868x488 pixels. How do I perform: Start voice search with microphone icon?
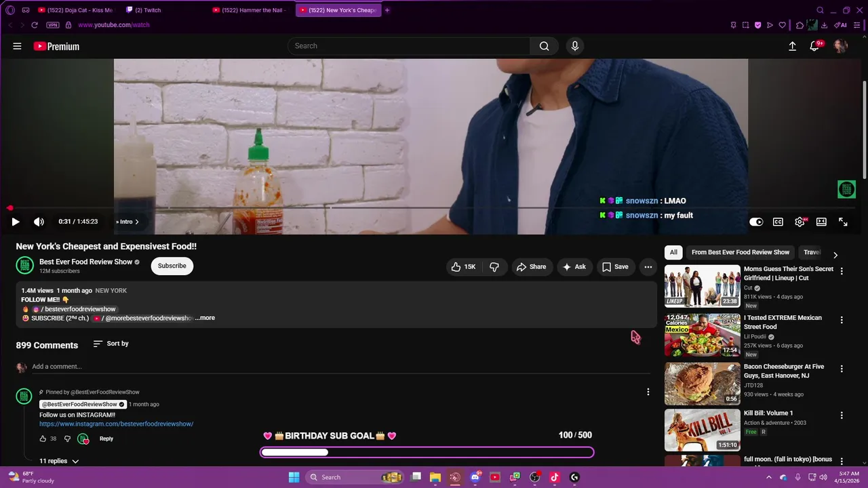(575, 46)
